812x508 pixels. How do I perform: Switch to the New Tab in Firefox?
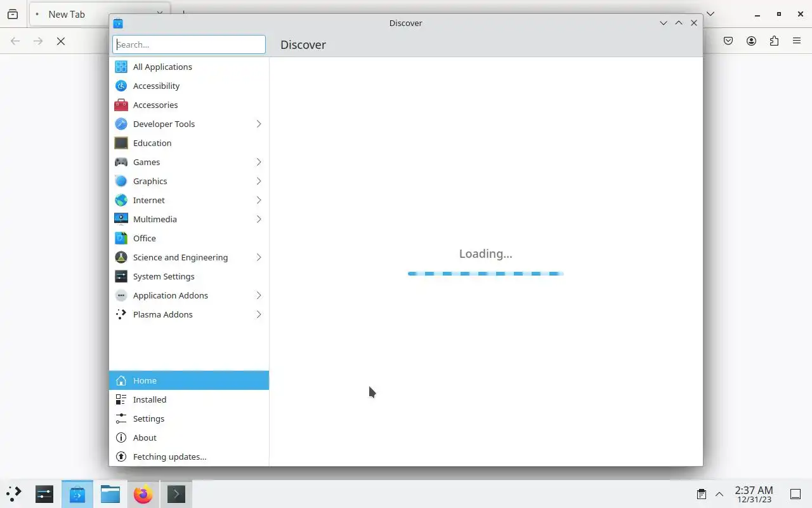click(69, 14)
